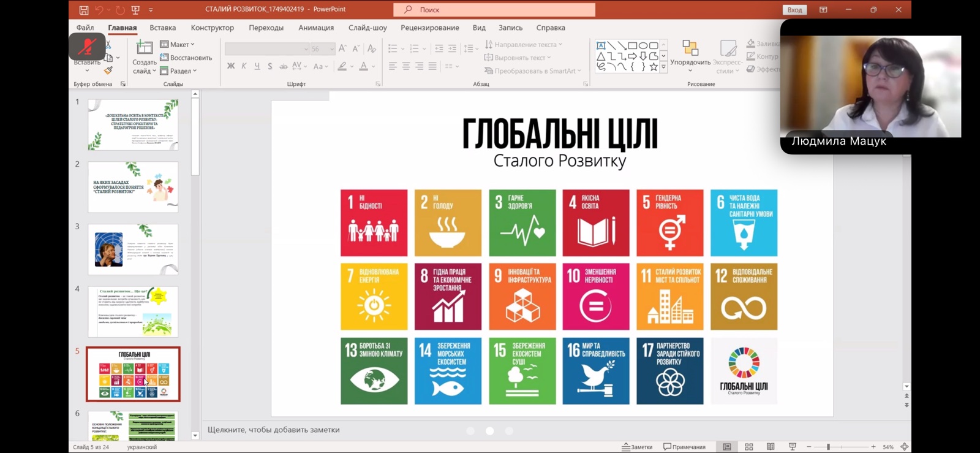Toggle bold (Ж) formatting
This screenshot has width=980, height=453.
pos(231,66)
